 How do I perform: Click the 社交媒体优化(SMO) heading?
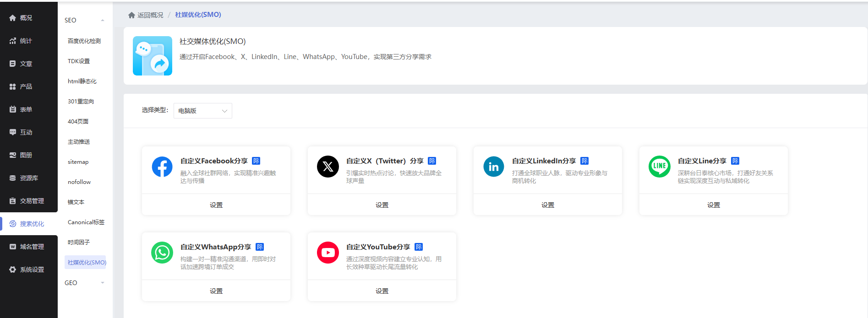pyautogui.click(x=213, y=42)
